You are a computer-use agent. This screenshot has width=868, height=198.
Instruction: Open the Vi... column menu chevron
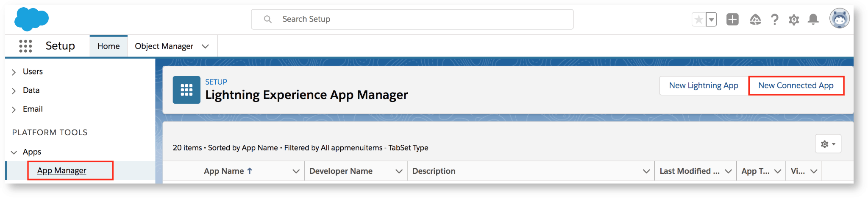coord(814,171)
